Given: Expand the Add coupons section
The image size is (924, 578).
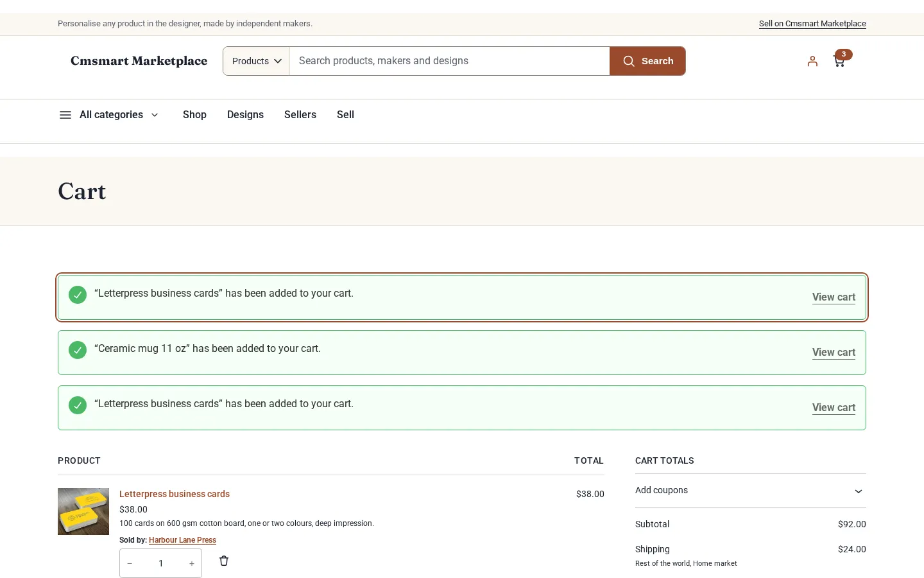Looking at the screenshot, I should coord(750,491).
